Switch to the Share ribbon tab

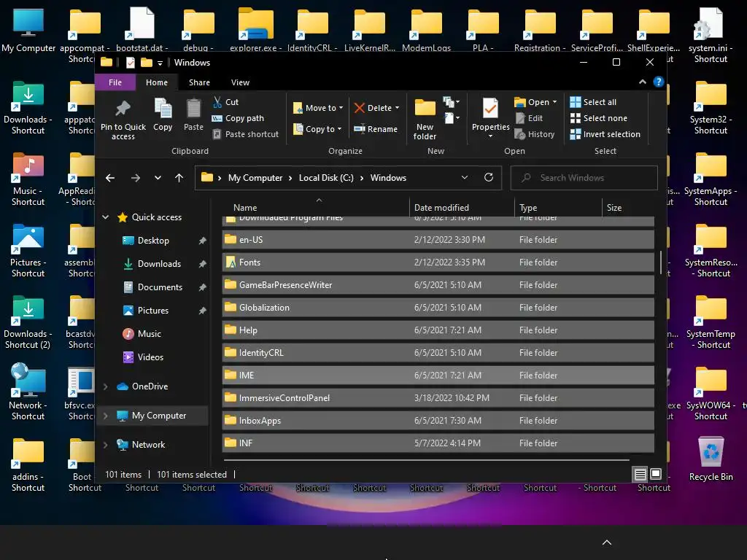click(199, 82)
